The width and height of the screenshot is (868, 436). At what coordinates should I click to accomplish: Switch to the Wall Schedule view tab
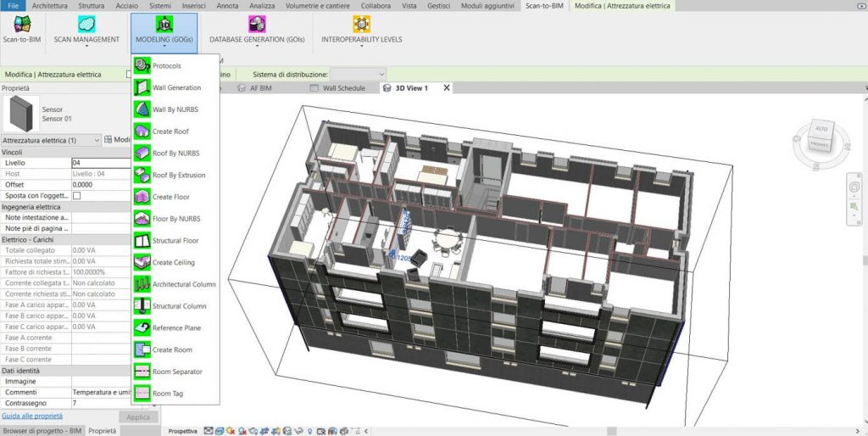point(343,88)
